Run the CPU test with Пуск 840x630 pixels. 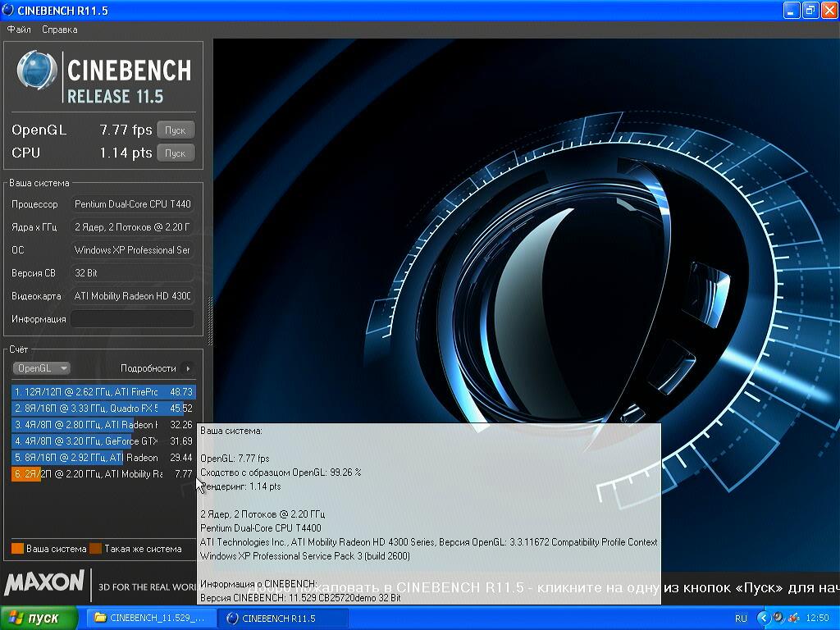click(176, 153)
